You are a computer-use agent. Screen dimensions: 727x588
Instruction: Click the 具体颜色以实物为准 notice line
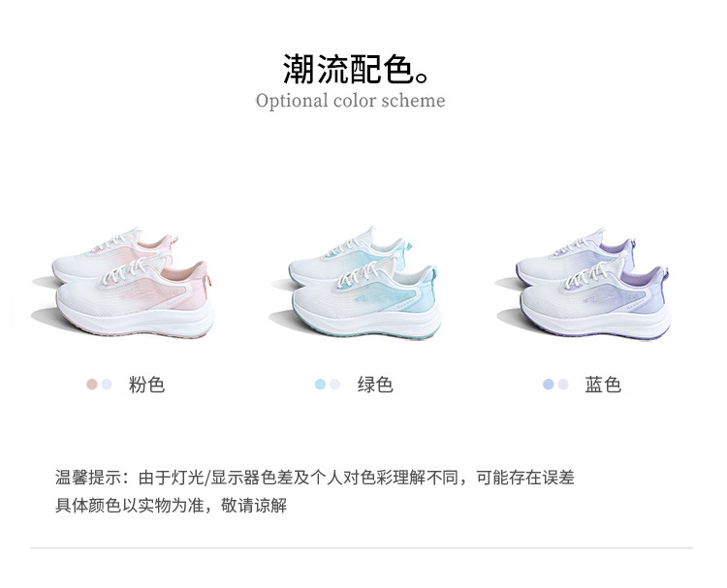point(171,506)
